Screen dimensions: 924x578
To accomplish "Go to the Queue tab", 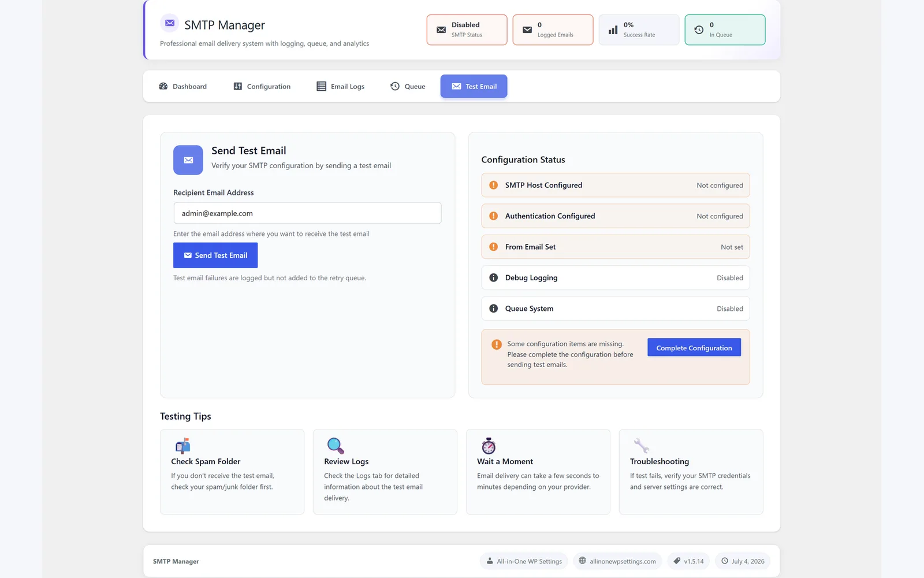I will coord(408,86).
